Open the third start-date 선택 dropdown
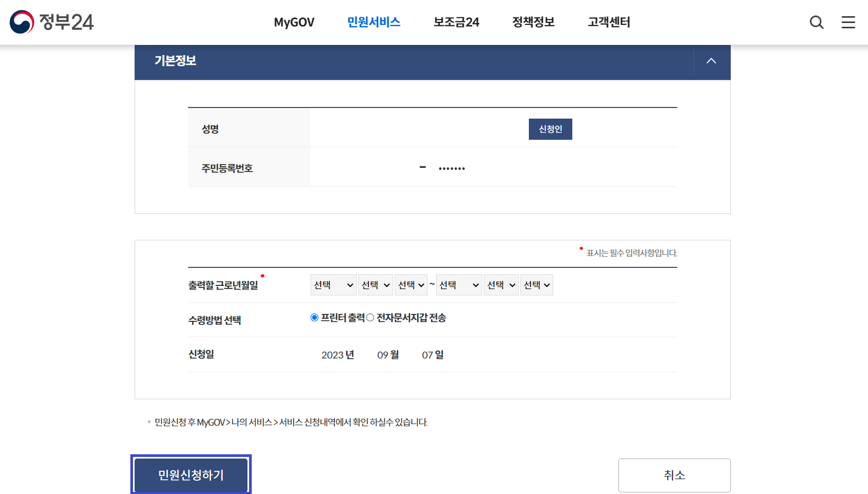This screenshot has height=494, width=868. pyautogui.click(x=411, y=284)
